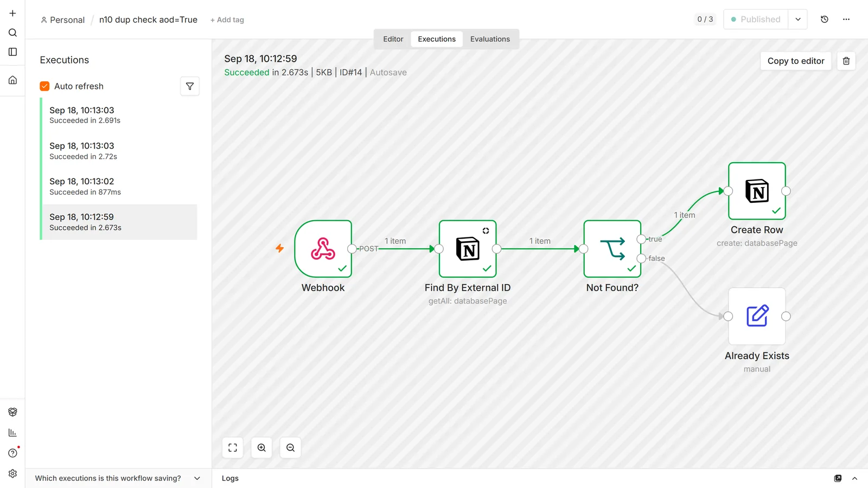Open search from the left sidebar
868x488 pixels.
click(12, 33)
